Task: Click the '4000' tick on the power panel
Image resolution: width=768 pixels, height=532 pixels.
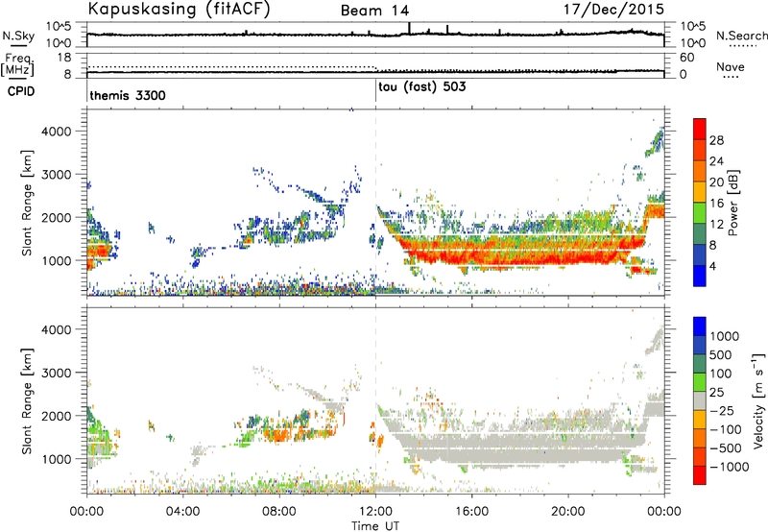Action: tap(56, 132)
